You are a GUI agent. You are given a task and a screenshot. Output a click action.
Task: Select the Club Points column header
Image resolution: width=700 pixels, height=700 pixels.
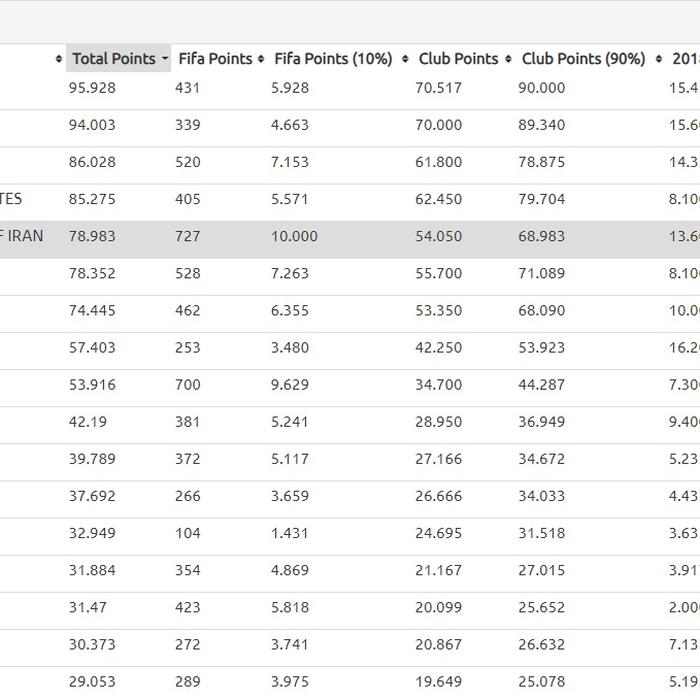tap(458, 58)
